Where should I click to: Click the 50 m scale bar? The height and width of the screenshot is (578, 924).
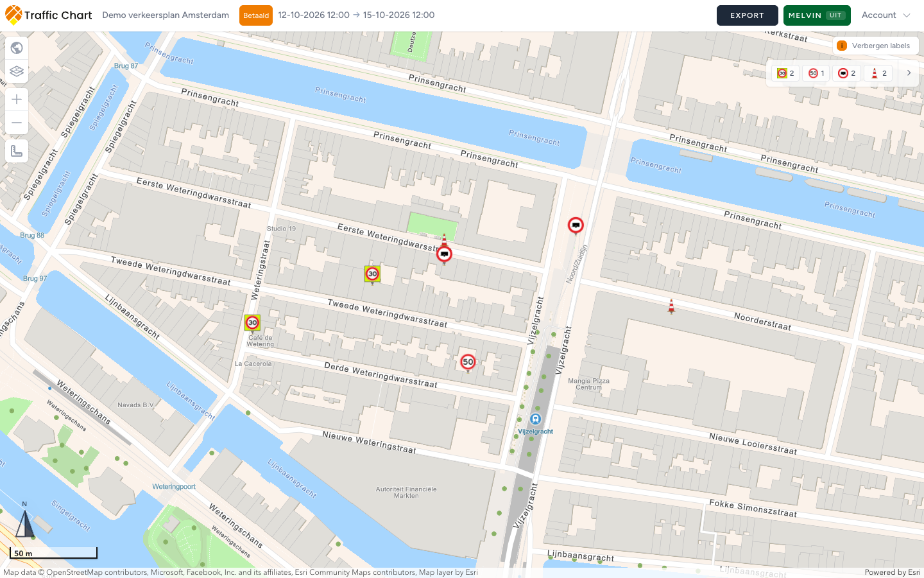53,553
